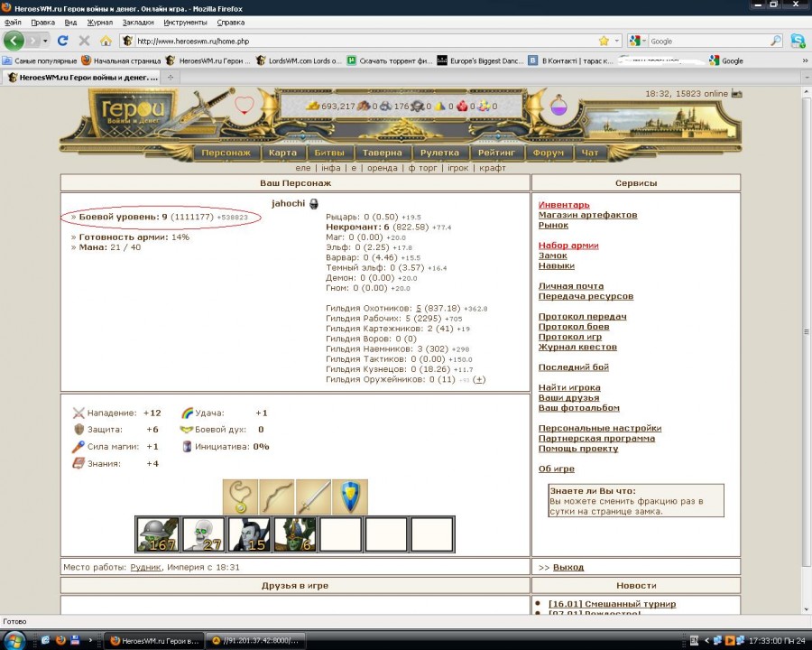Open the Инвентарь service link
Image resolution: width=812 pixels, height=650 pixels.
[x=564, y=205]
